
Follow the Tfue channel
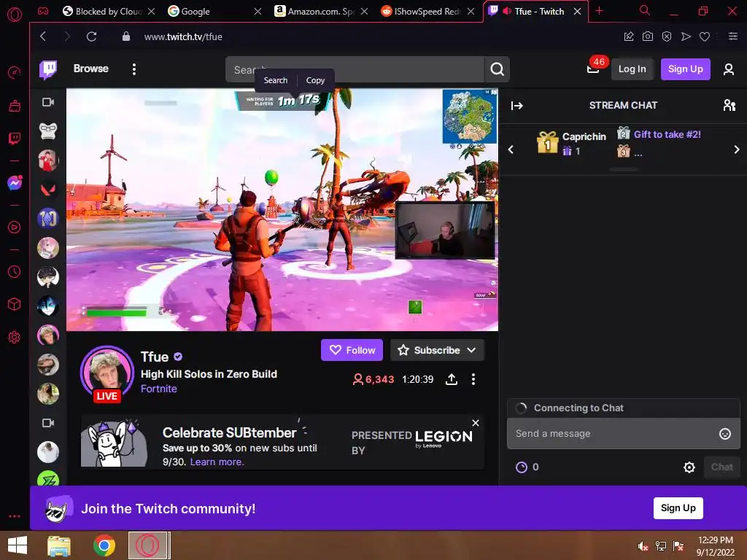352,351
